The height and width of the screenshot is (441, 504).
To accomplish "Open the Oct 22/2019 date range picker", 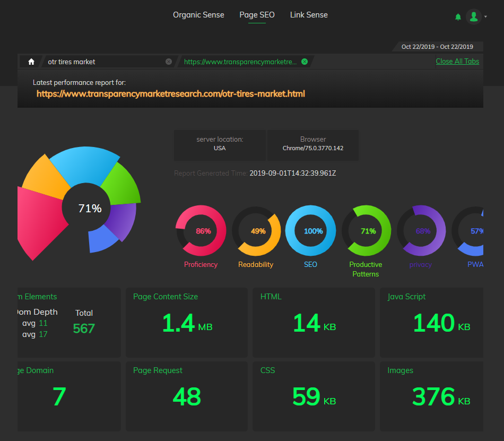I will coord(437,47).
